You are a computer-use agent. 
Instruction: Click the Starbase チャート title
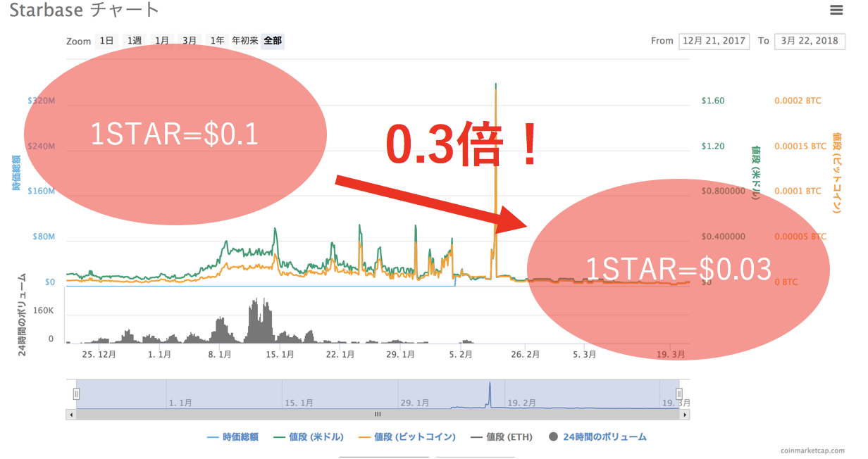tap(85, 10)
